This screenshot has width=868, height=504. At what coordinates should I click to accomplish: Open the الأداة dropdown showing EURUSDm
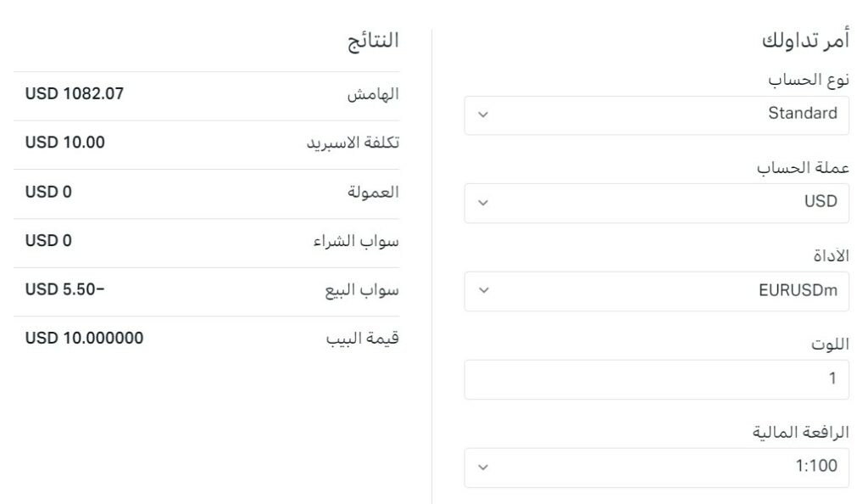[656, 290]
